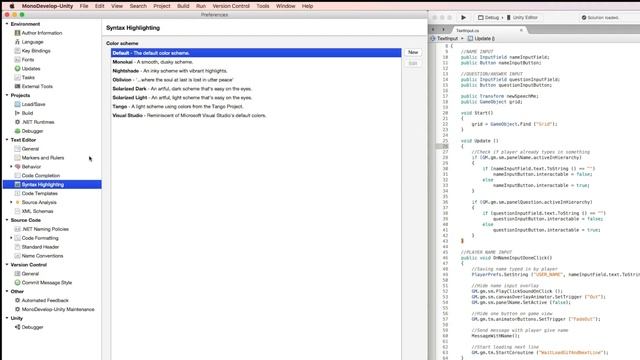This screenshot has width=640, height=360.
Task: Select the Default color scheme row
Action: pyautogui.click(x=256, y=53)
